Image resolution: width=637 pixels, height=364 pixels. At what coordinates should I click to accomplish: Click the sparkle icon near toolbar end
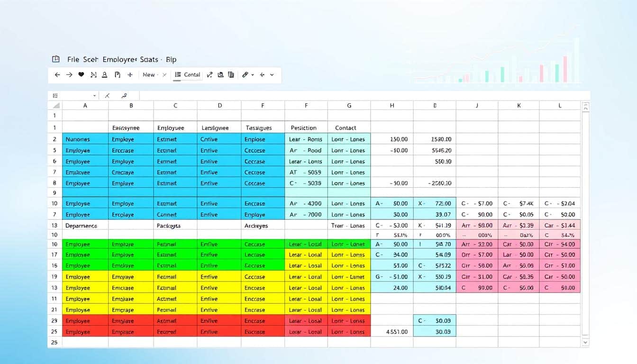[x=262, y=75]
